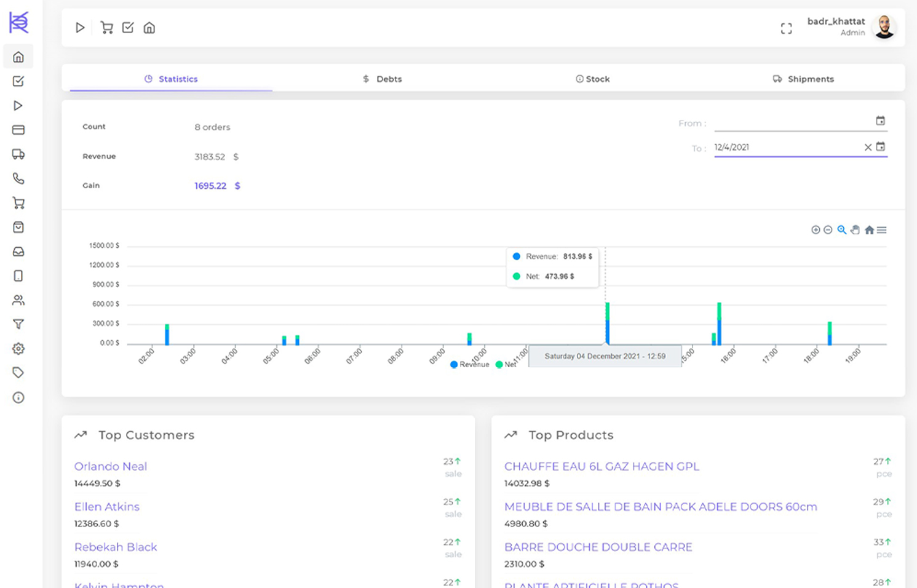Clear the To date value
The height and width of the screenshot is (588, 917).
(868, 148)
